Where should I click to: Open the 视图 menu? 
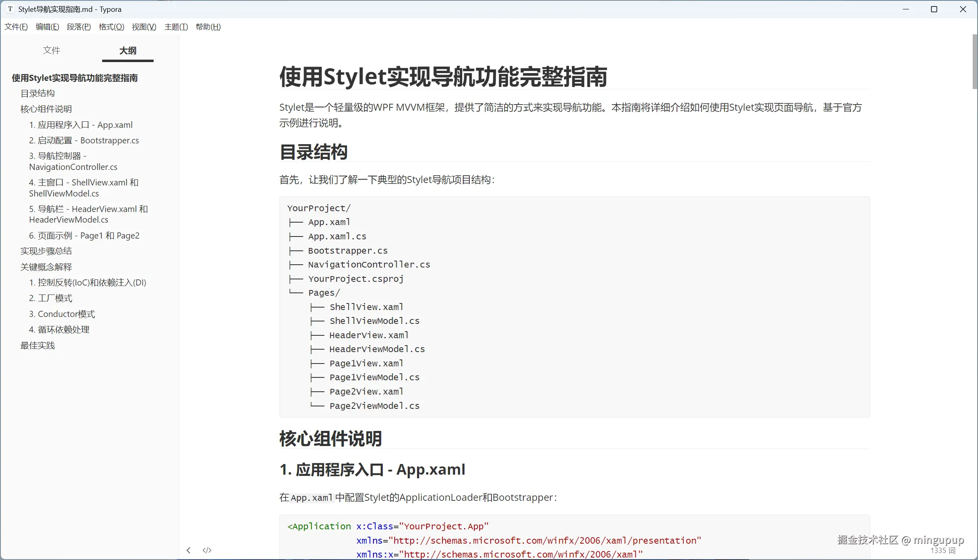click(x=144, y=27)
